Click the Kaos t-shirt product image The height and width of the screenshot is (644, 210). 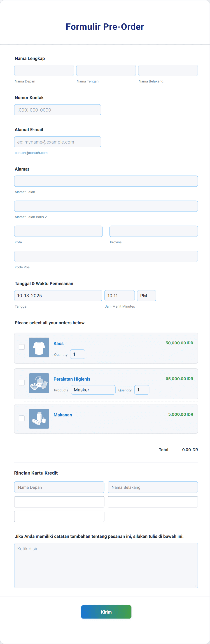(39, 347)
